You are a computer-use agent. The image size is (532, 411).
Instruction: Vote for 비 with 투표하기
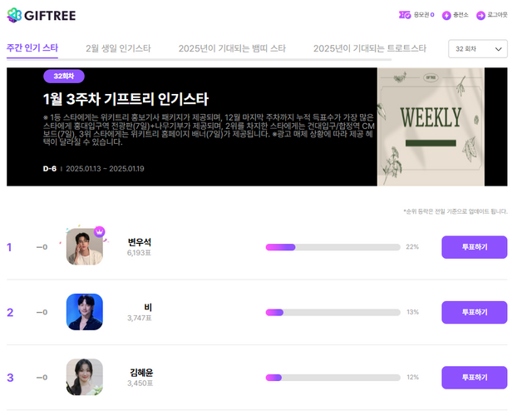click(x=475, y=312)
